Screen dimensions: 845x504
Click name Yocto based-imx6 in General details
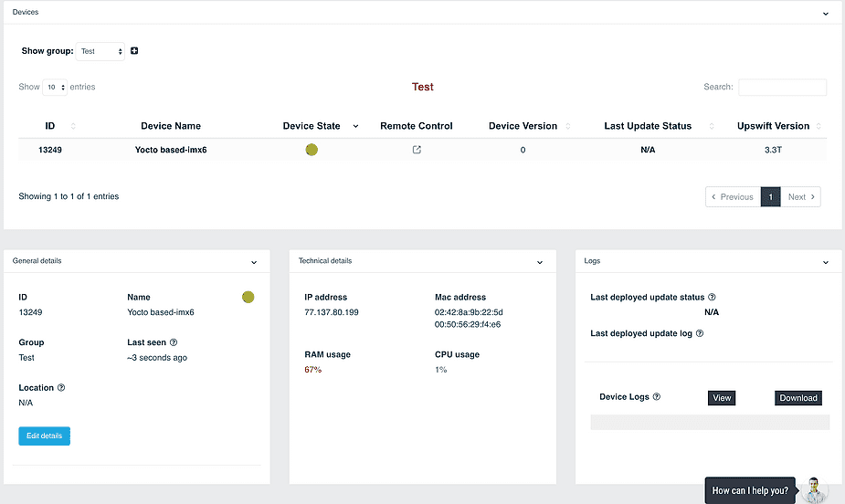161,312
